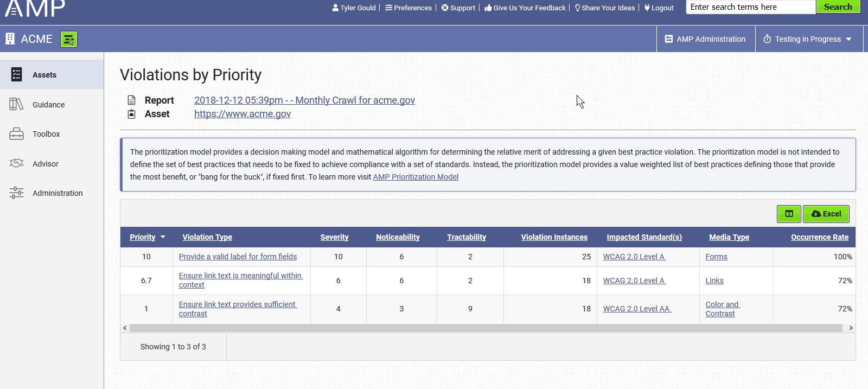Sort by Tractability column
Viewport: 868px width, 389px height.
467,237
